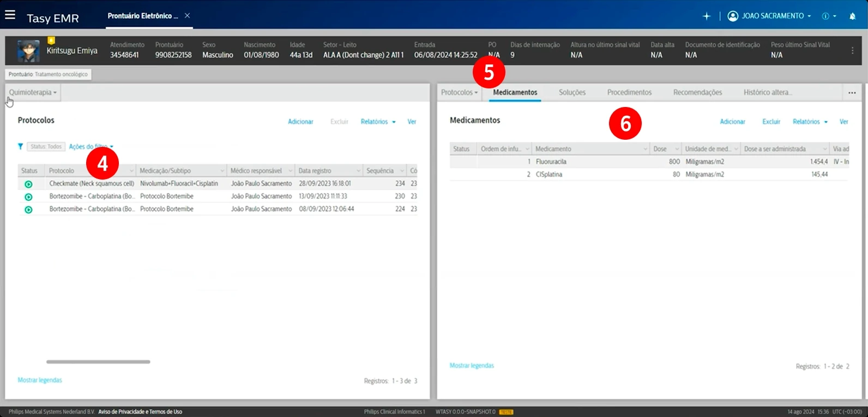Click status icon of 13/09/2023 Bortezomibe row
868x417 pixels.
pos(28,196)
